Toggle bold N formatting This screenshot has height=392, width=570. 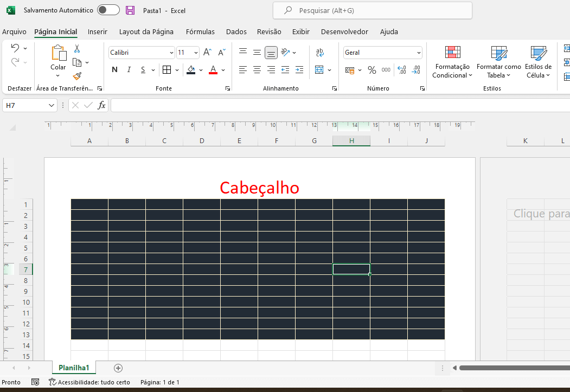114,70
